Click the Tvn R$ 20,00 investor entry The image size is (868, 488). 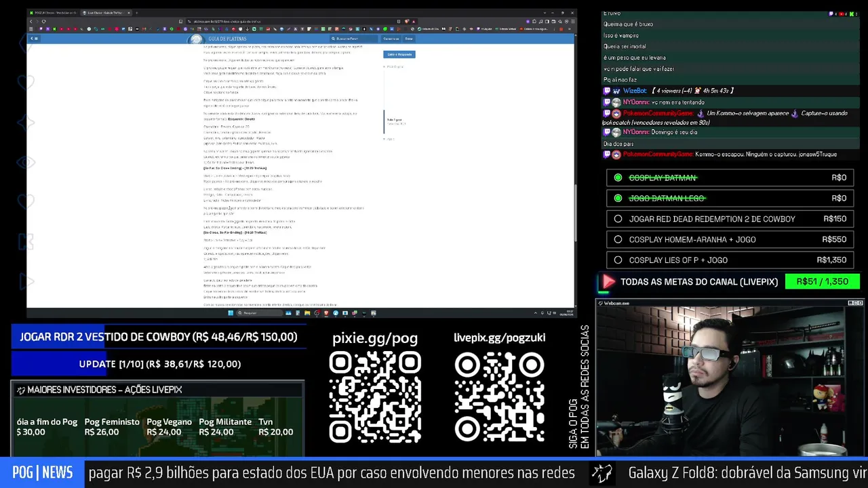[275, 427]
